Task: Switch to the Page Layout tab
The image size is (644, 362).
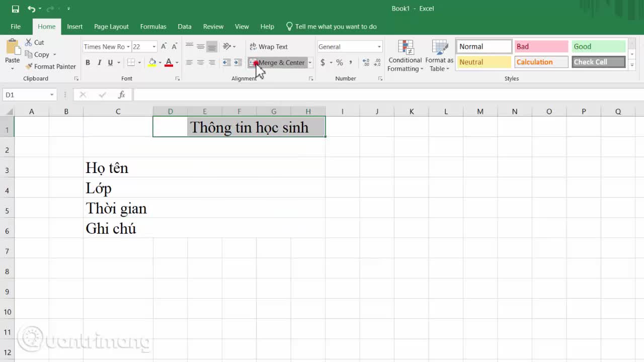Action: point(111,27)
